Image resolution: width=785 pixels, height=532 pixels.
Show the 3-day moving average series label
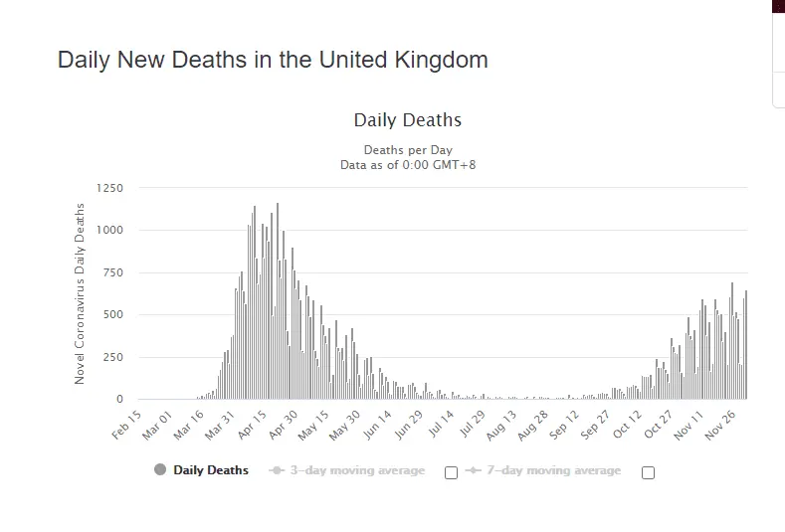357,470
